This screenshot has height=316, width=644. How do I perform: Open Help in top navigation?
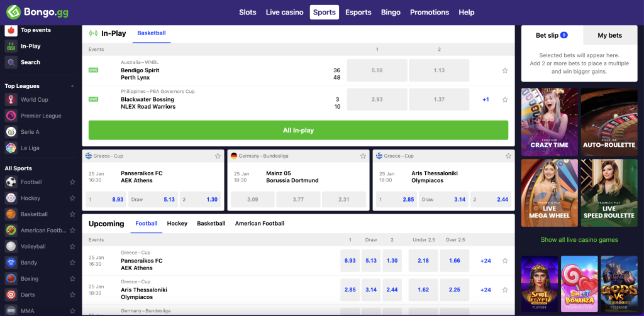click(x=467, y=13)
